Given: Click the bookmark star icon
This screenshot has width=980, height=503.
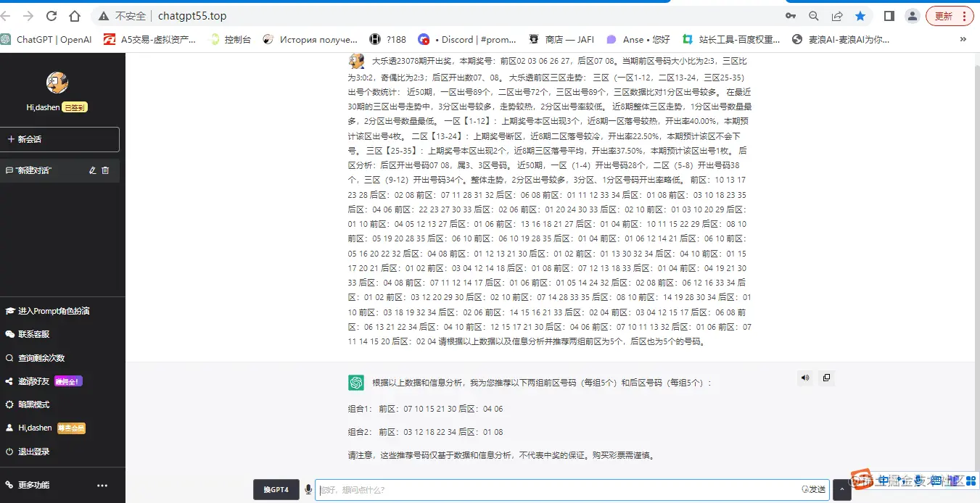Looking at the screenshot, I should (x=860, y=16).
